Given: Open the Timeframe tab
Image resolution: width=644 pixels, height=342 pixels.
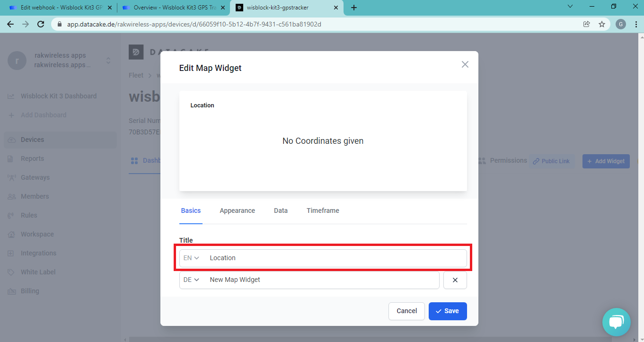Looking at the screenshot, I should 323,210.
